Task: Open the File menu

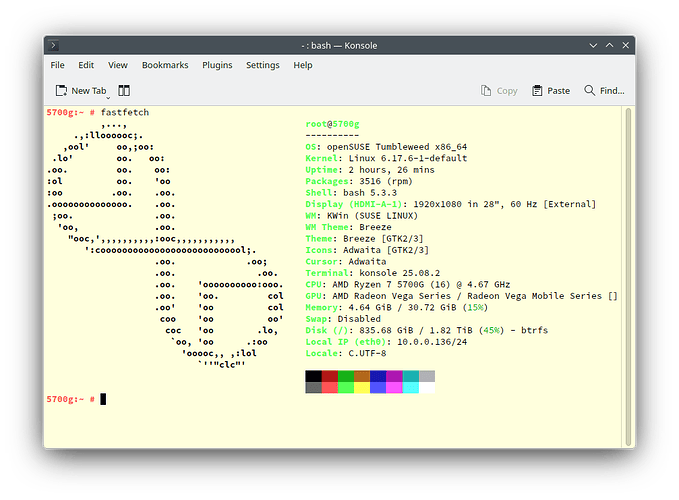Action: pos(58,65)
